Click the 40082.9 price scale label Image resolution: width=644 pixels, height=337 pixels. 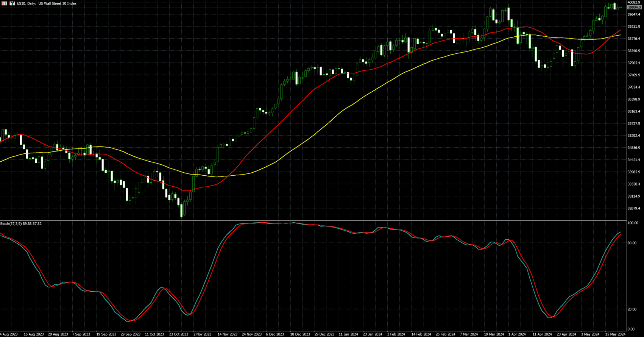click(634, 3)
